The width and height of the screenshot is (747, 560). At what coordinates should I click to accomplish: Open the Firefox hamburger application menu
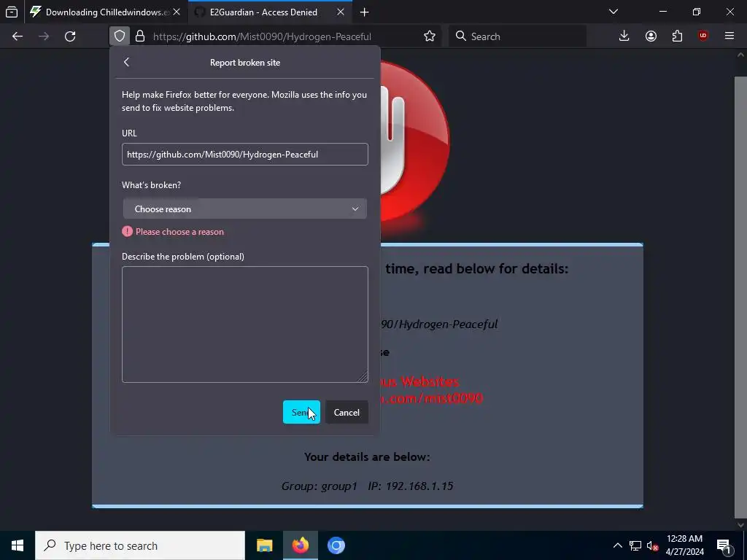tap(729, 36)
